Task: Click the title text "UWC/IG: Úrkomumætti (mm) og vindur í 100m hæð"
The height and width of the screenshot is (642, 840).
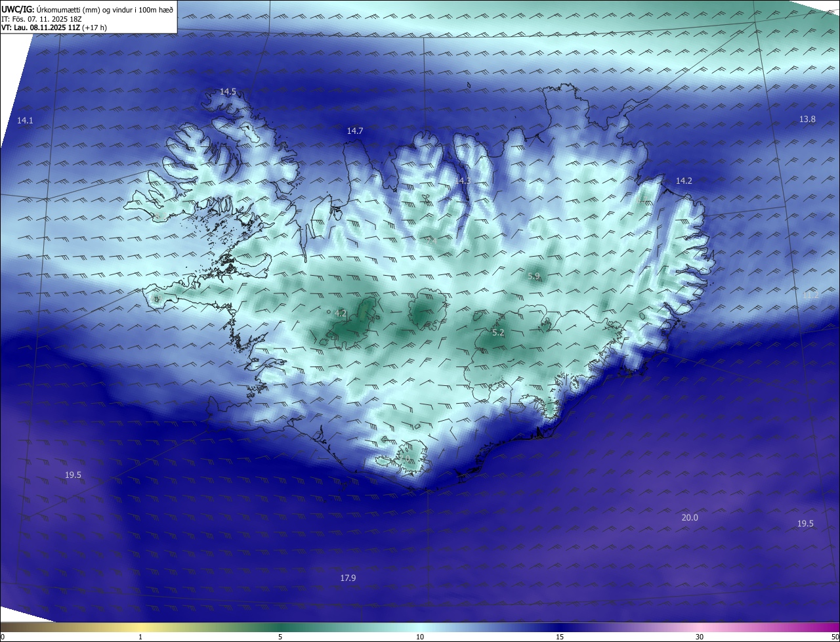Action: [x=87, y=9]
